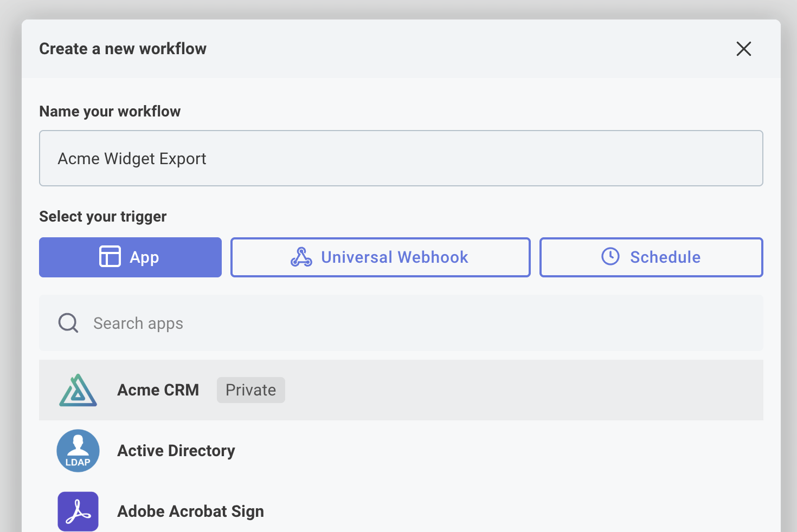Viewport: 797px width, 532px height.
Task: Click the Universal Webhook node icon
Action: click(x=302, y=257)
